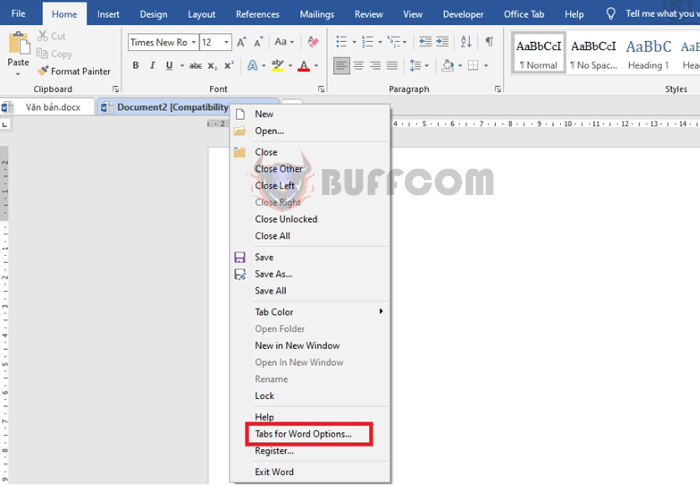Choose Register in context menu

[x=309, y=451]
